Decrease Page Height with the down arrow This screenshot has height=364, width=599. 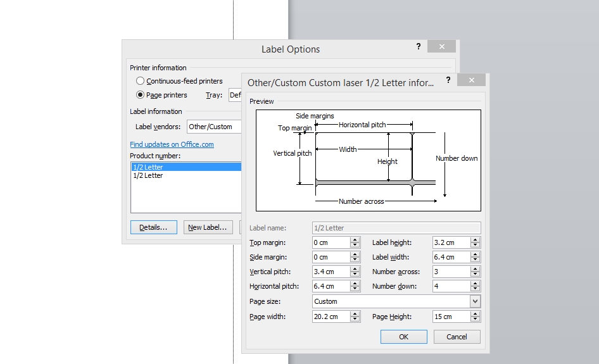[476, 319]
